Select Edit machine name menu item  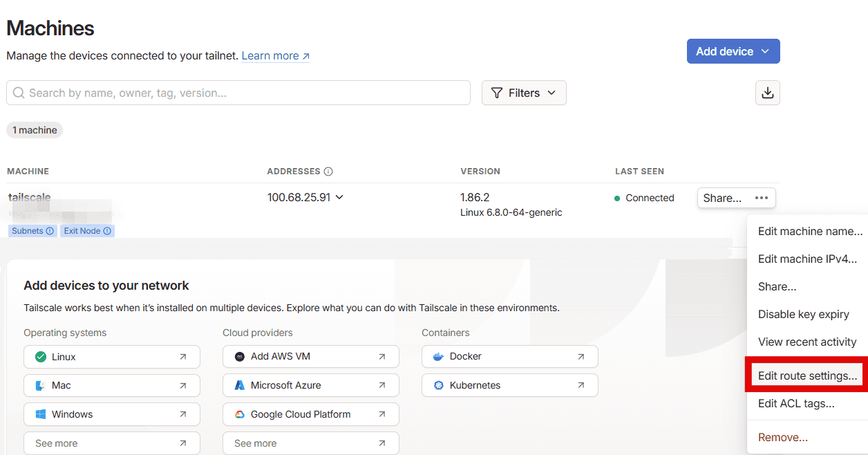(x=810, y=232)
